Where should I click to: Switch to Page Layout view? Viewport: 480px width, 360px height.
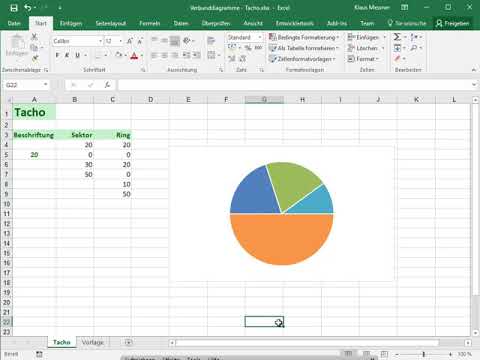(367, 354)
